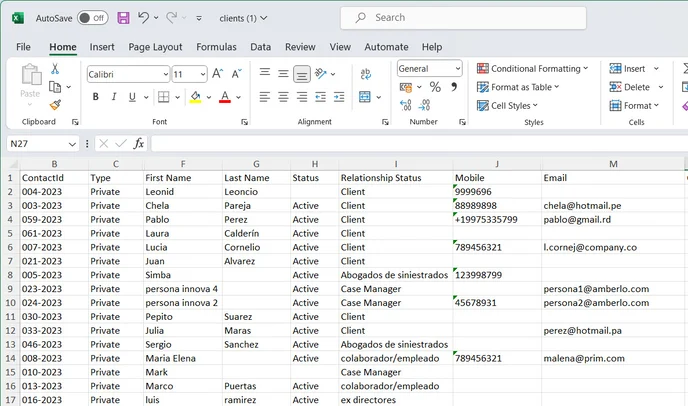The width and height of the screenshot is (688, 406).
Task: Click the Wrap Text icon
Action: click(366, 74)
